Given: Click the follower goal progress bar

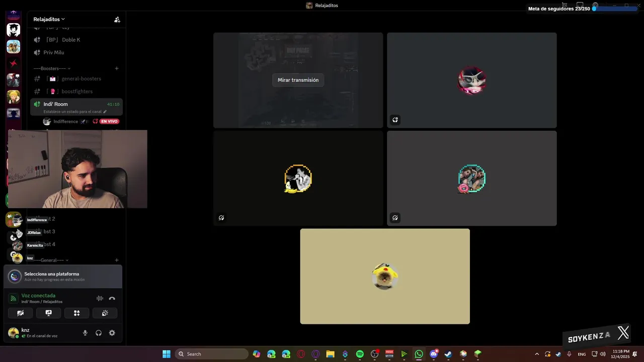Looking at the screenshot, I should [614, 9].
